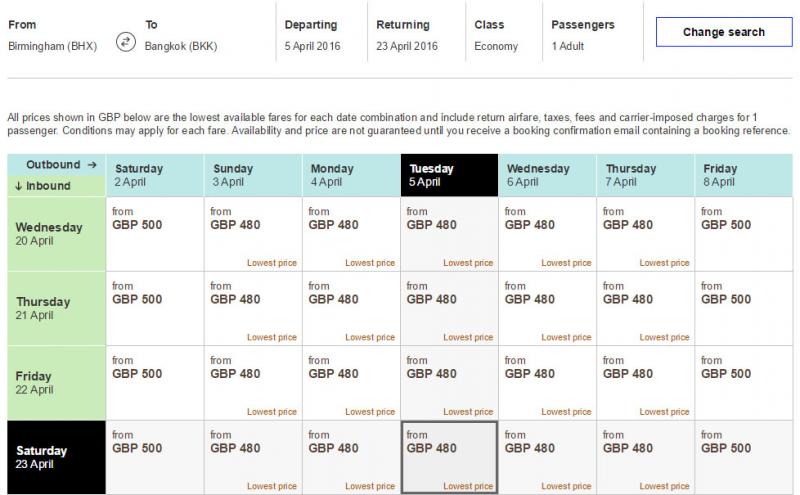Select Thursday 21 April inbound row header

coord(57,308)
